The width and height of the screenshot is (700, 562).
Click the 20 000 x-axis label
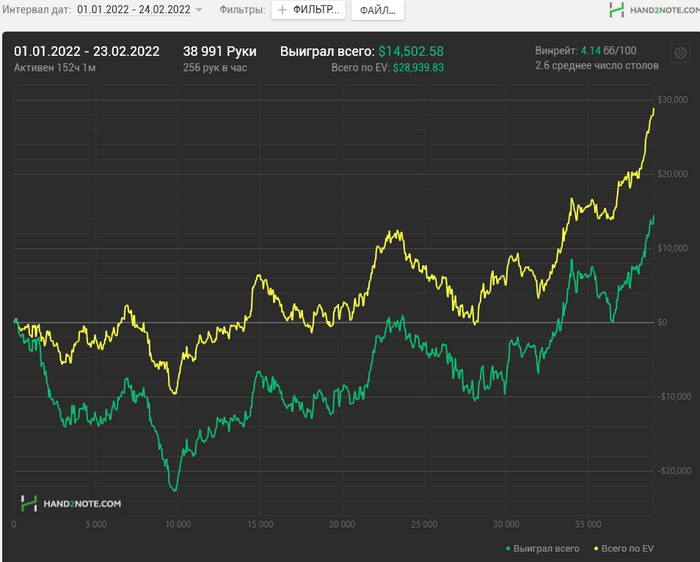coord(342,525)
